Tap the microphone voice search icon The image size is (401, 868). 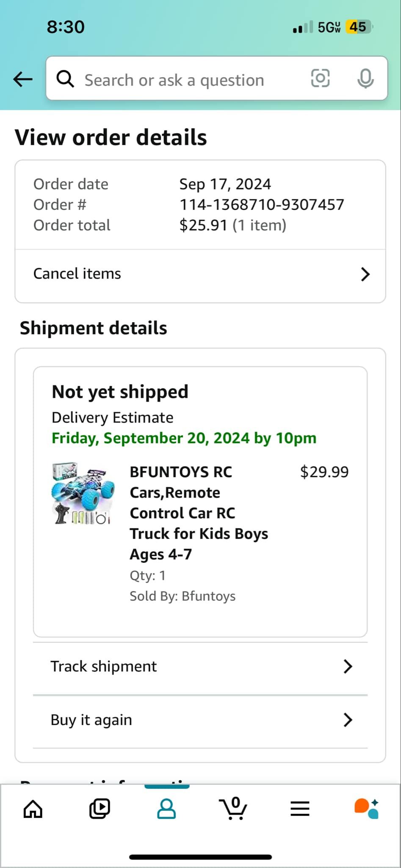[365, 78]
